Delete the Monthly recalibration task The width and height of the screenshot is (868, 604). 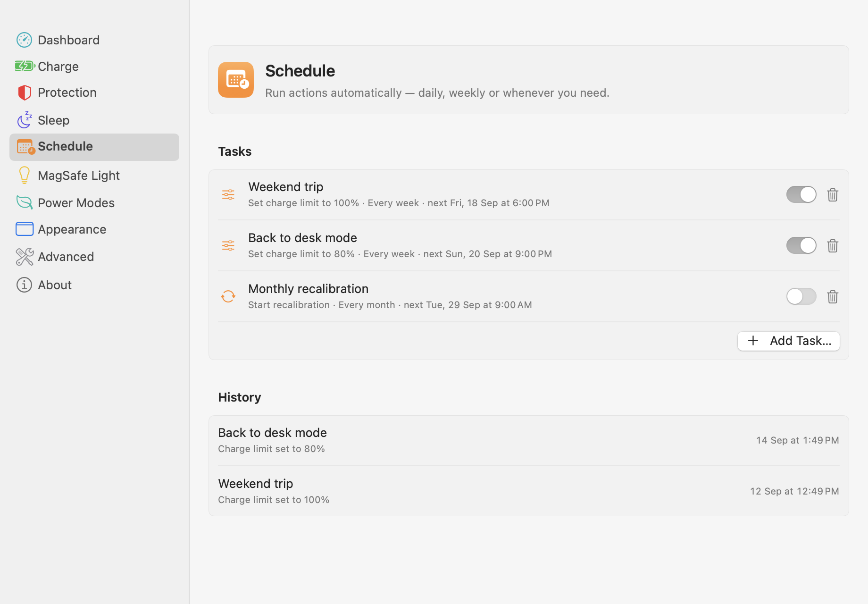[833, 296]
